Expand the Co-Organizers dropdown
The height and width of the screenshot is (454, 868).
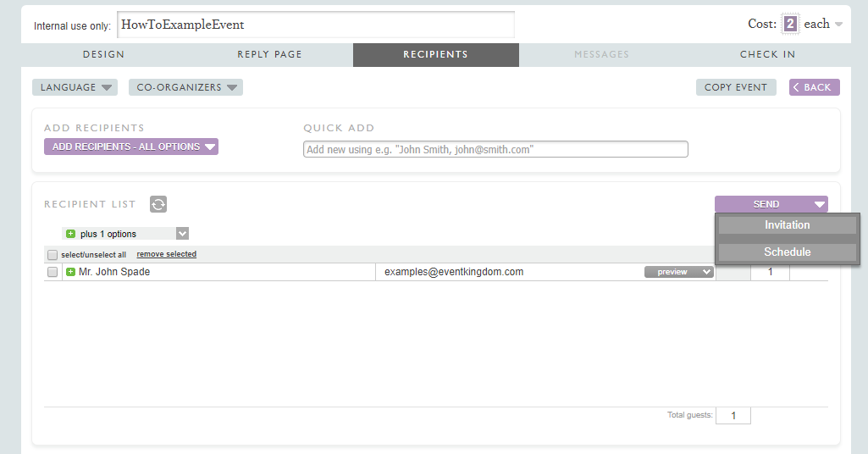click(185, 87)
